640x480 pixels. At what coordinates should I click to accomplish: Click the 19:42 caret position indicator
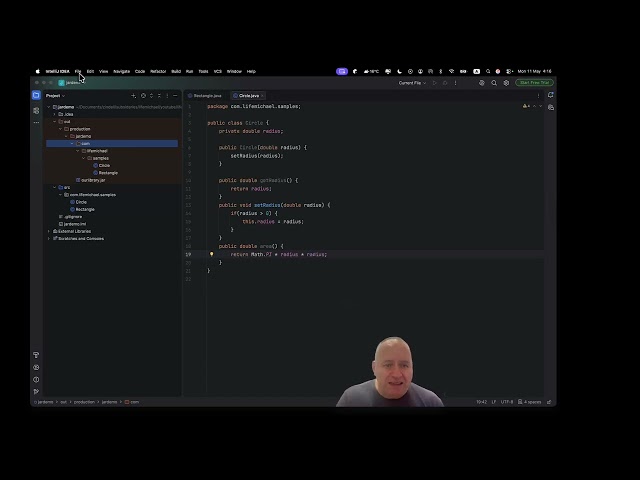click(482, 402)
